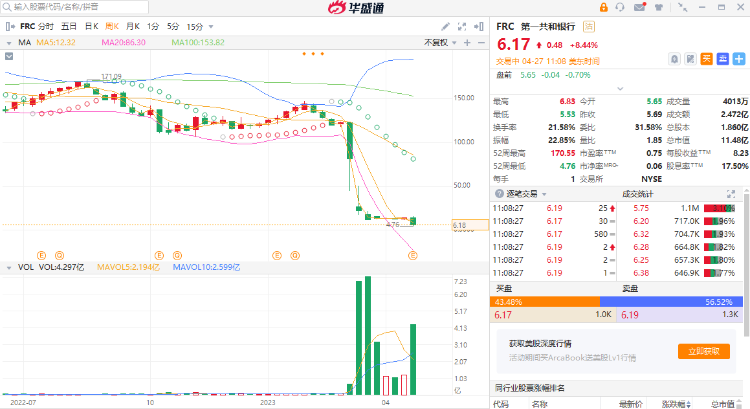750x409 pixels.
Task: Click the 代码 column header
Action: click(x=501, y=404)
